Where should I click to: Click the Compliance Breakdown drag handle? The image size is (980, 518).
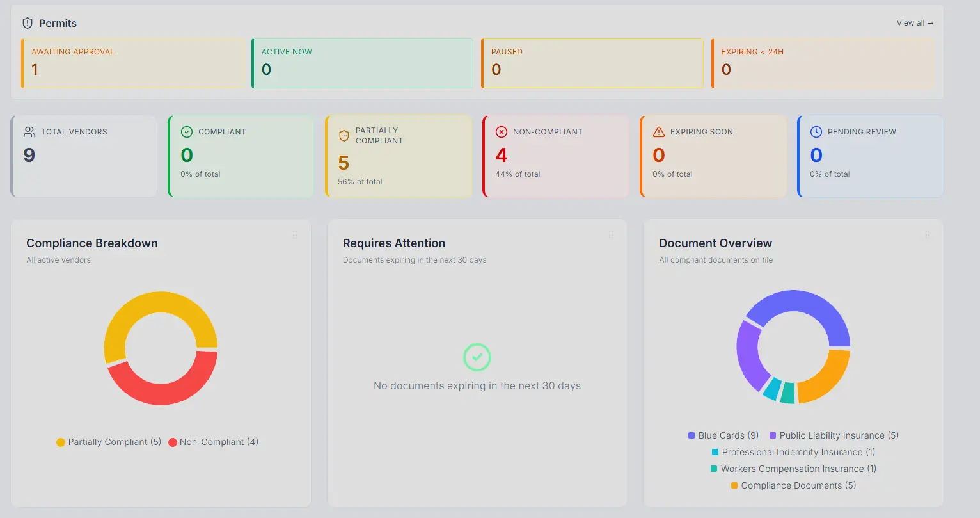click(x=295, y=235)
